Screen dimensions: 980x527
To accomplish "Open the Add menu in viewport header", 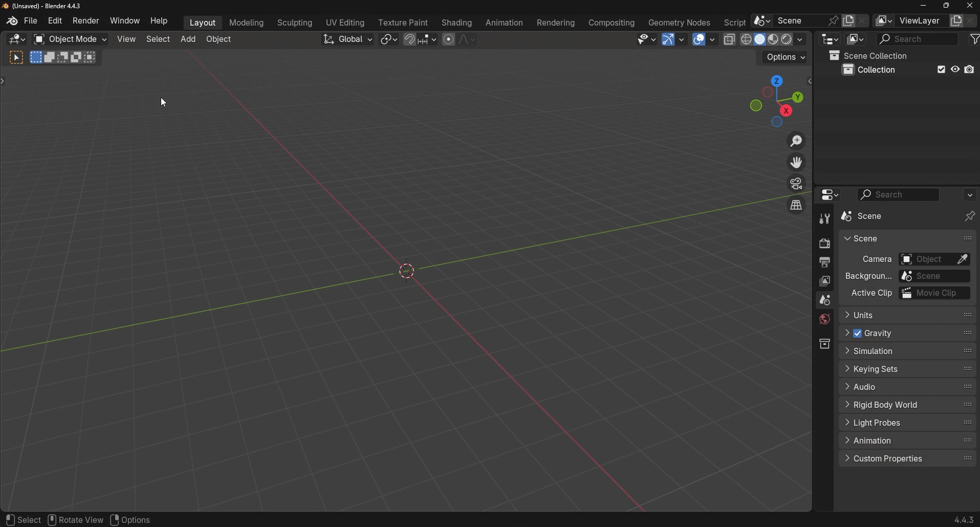I will pos(188,39).
